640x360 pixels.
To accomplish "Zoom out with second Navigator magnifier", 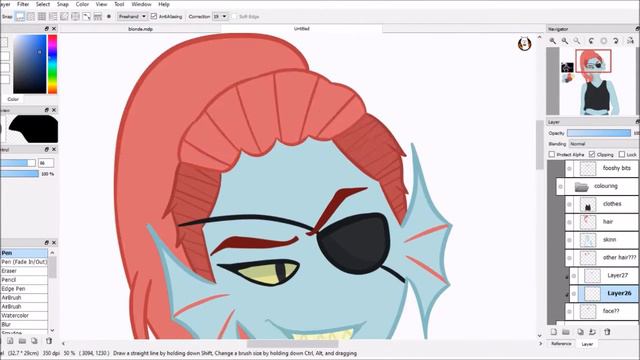I will [x=564, y=41].
